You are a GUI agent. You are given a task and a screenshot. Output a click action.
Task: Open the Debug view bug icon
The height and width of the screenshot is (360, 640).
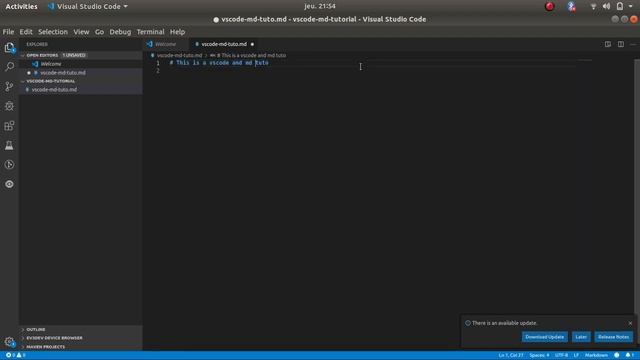(x=9, y=106)
